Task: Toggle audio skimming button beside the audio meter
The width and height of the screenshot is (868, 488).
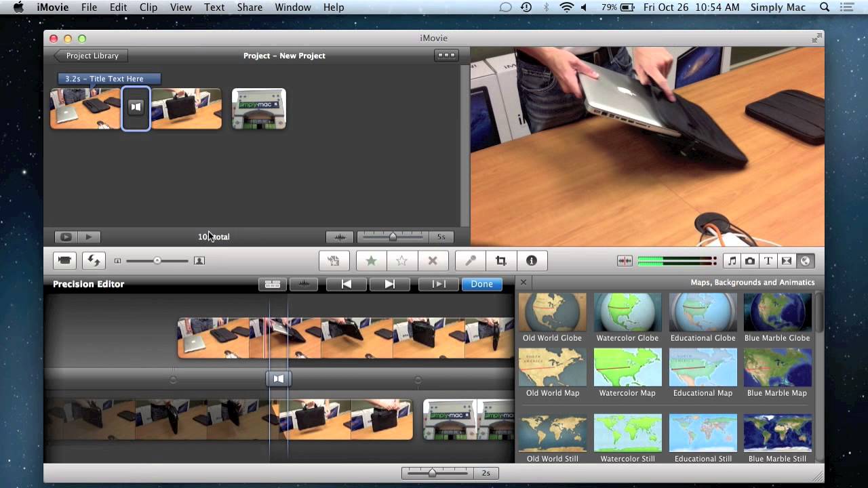Action: click(625, 261)
